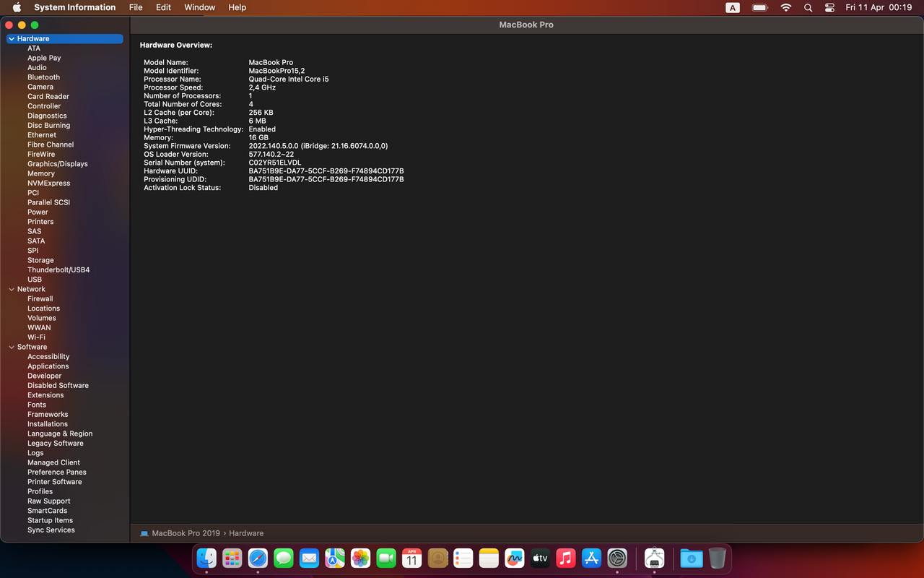Viewport: 924px width, 578px height.
Task: Select Power in the sidebar
Action: coord(38,212)
